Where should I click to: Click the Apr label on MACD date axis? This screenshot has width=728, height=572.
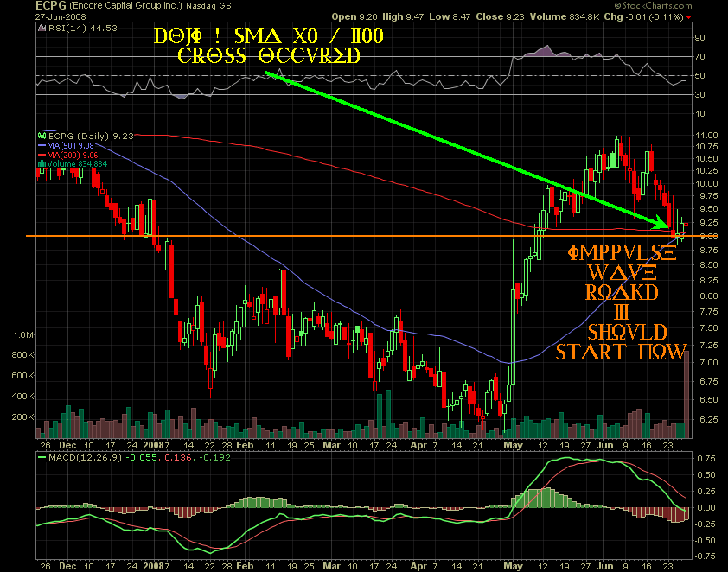tap(418, 567)
